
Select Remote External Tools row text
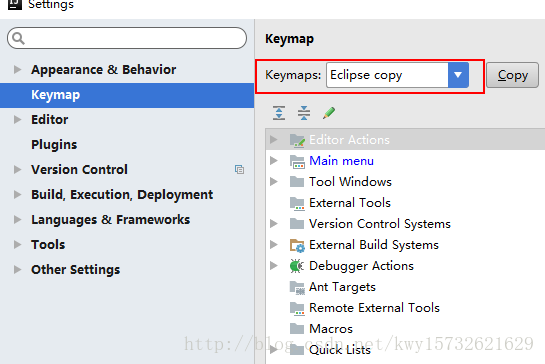(x=374, y=308)
